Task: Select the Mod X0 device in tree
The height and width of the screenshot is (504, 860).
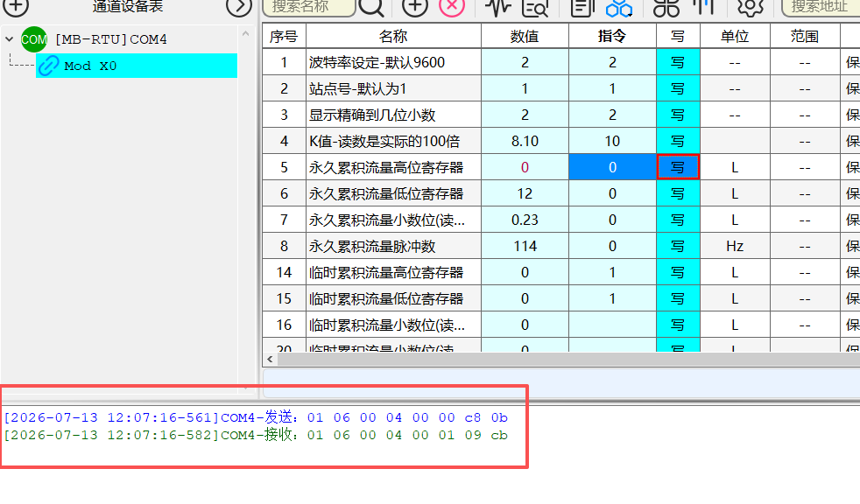Action: click(137, 66)
